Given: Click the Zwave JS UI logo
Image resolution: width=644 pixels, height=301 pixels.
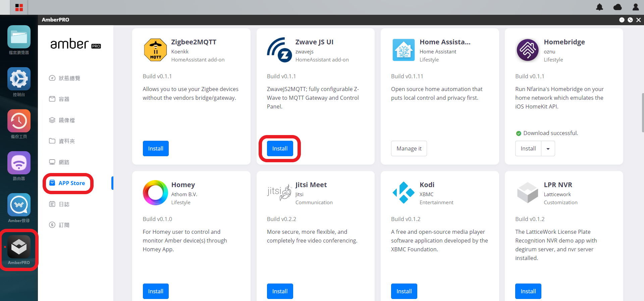Looking at the screenshot, I should pyautogui.click(x=279, y=50).
